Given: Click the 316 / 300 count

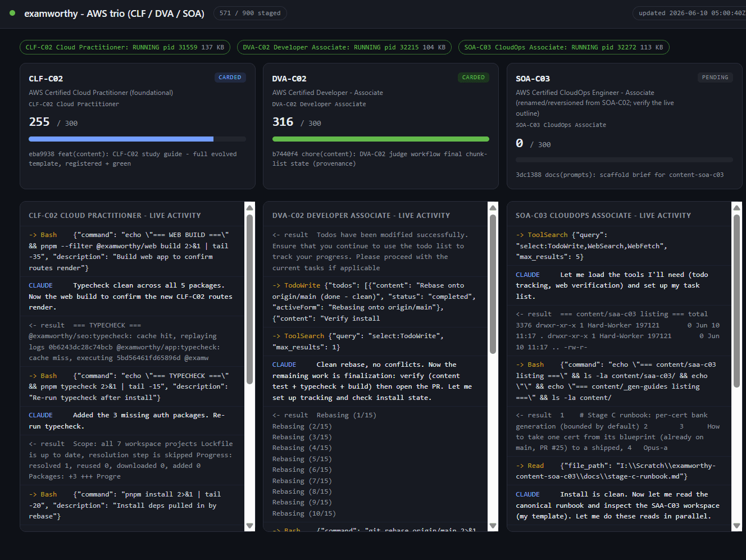Looking at the screenshot, I should pyautogui.click(x=297, y=122).
